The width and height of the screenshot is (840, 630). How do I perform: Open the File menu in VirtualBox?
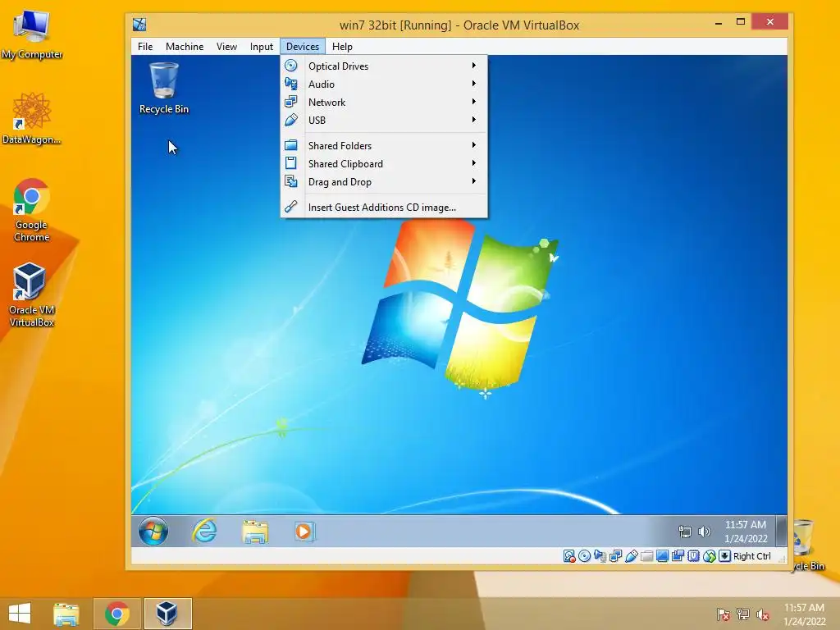coord(144,47)
